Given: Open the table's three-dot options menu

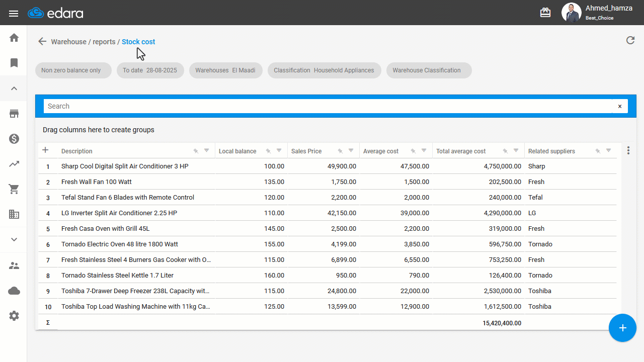Looking at the screenshot, I should (628, 150).
